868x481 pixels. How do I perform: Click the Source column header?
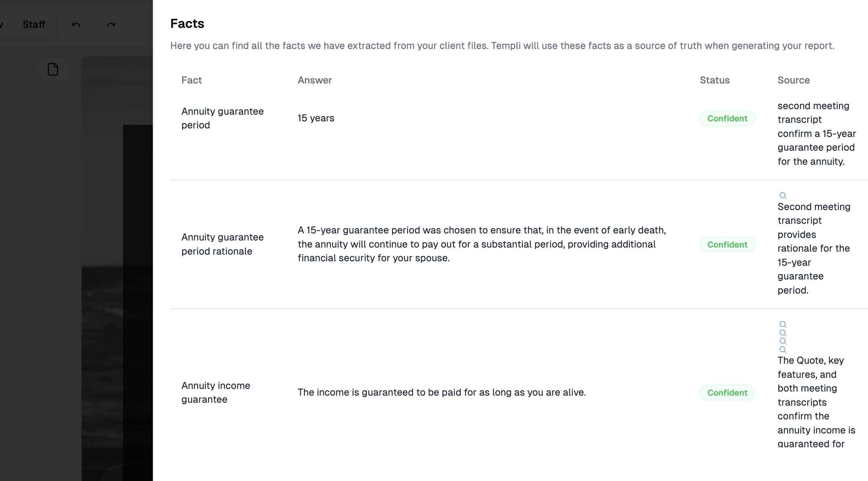(x=793, y=80)
